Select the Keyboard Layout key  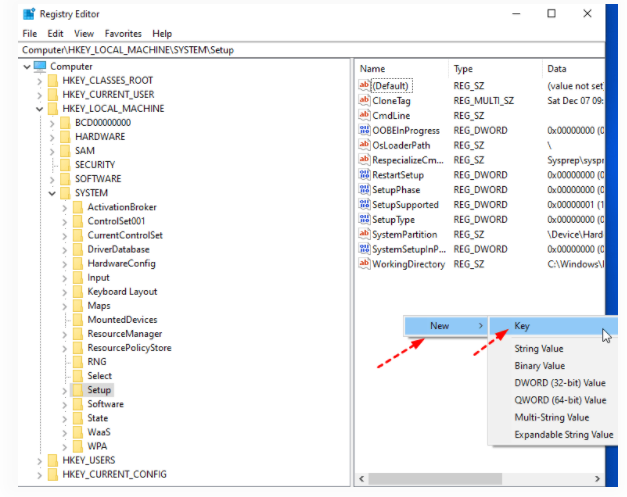click(122, 291)
